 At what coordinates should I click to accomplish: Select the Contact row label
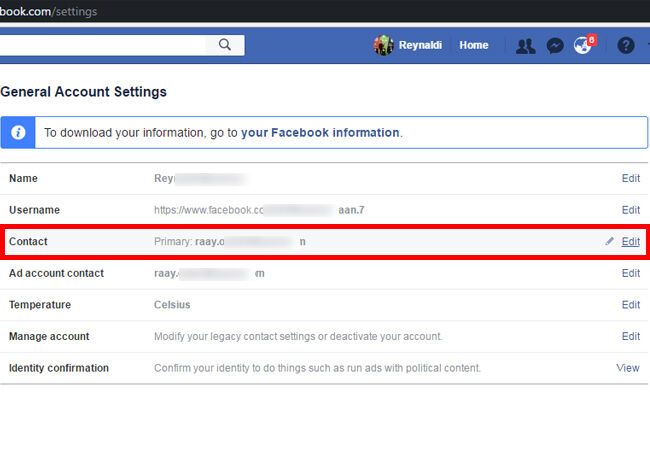click(28, 242)
